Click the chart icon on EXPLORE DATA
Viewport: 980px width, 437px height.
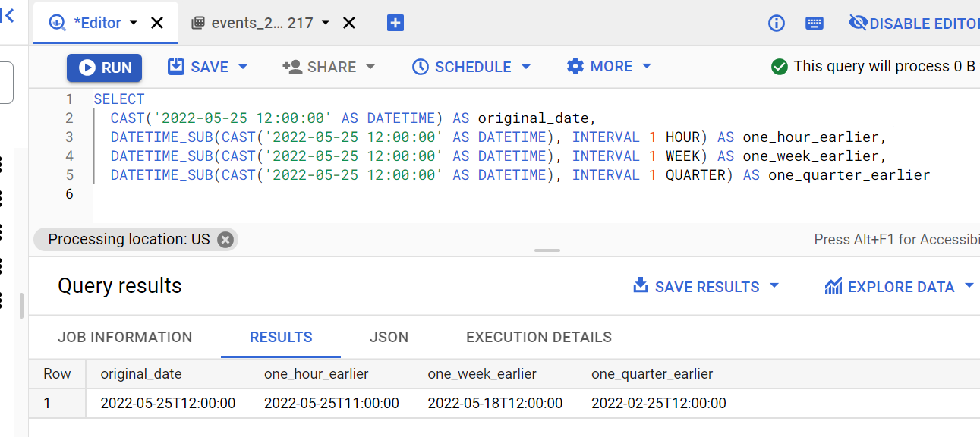(833, 286)
